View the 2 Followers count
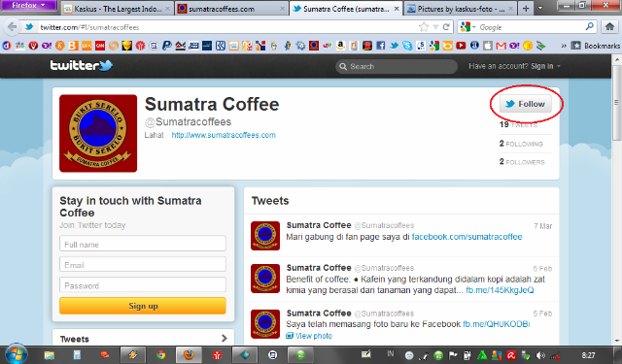Screen dimensions: 622x364 pyautogui.click(x=522, y=162)
